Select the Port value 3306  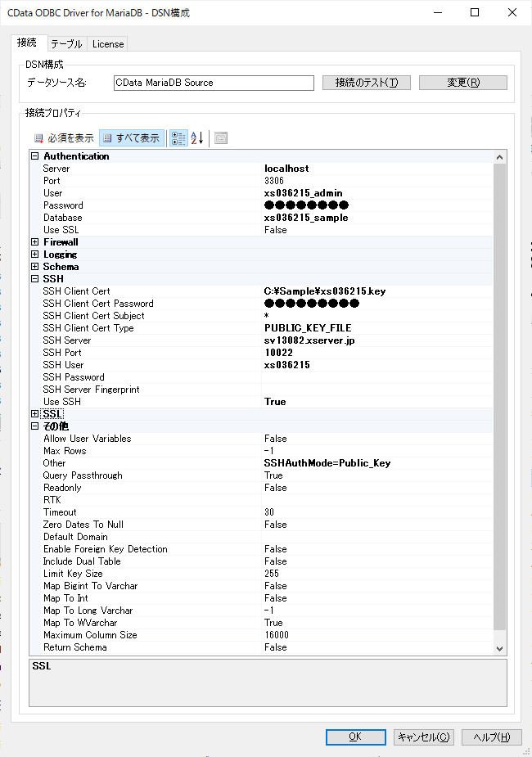(x=273, y=181)
